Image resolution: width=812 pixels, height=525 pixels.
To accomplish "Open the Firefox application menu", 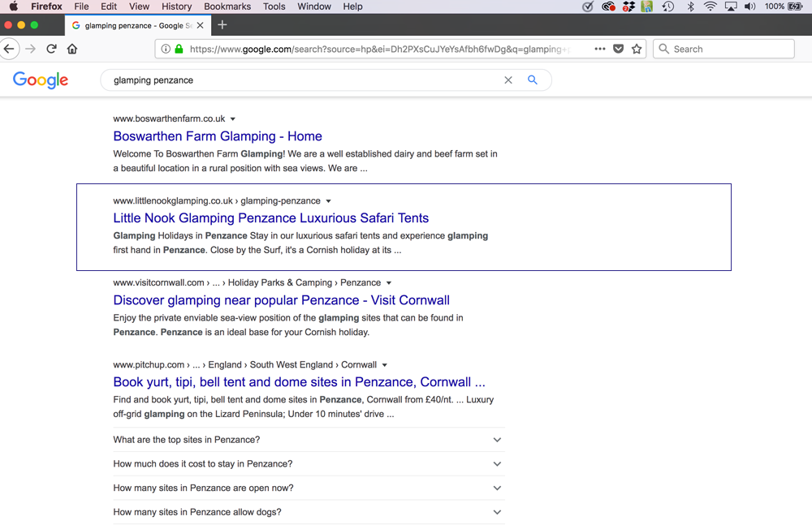I will (x=46, y=6).
